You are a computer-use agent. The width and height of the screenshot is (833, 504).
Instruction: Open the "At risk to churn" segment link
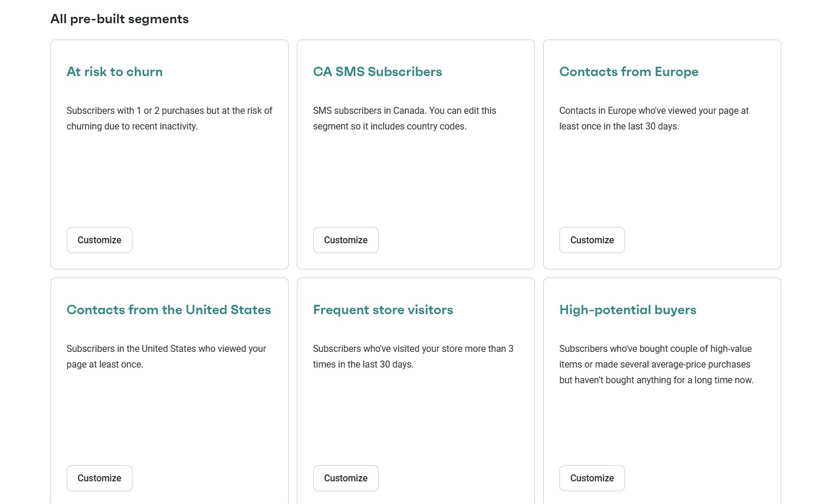tap(114, 71)
